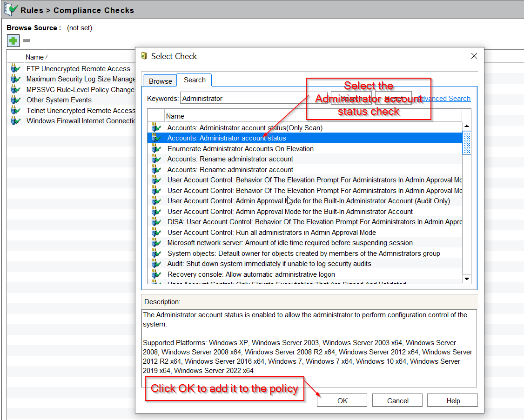Click icon of Audit: Shut down system row

[156, 264]
